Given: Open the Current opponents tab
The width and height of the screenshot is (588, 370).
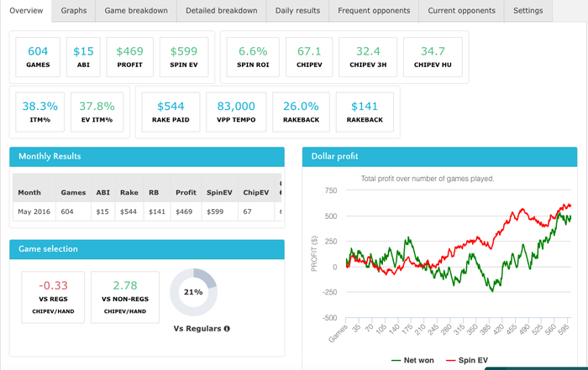Looking at the screenshot, I should (x=461, y=10).
